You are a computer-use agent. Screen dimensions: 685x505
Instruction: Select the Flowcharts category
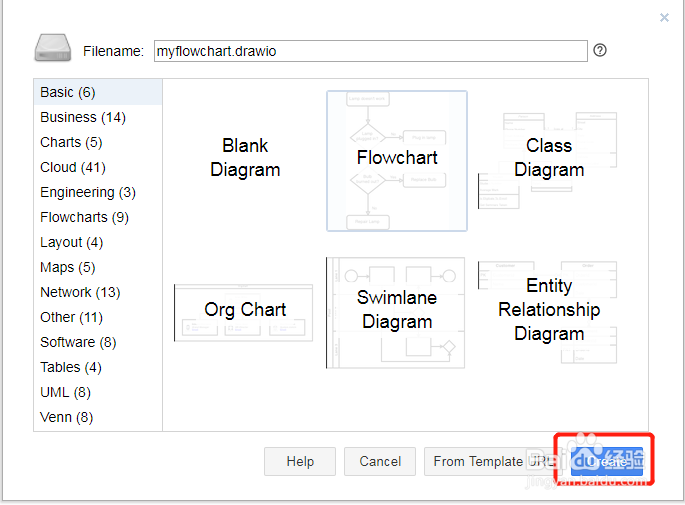coord(84,217)
